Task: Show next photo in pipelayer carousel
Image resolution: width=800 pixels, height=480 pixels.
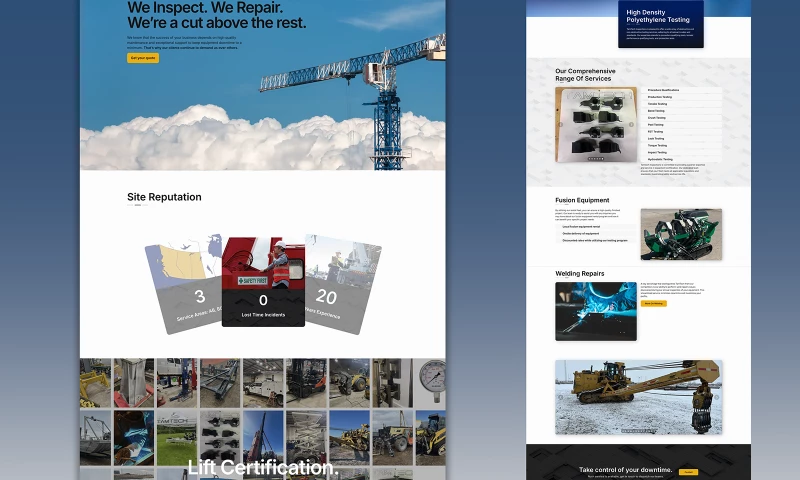Action: 716,397
